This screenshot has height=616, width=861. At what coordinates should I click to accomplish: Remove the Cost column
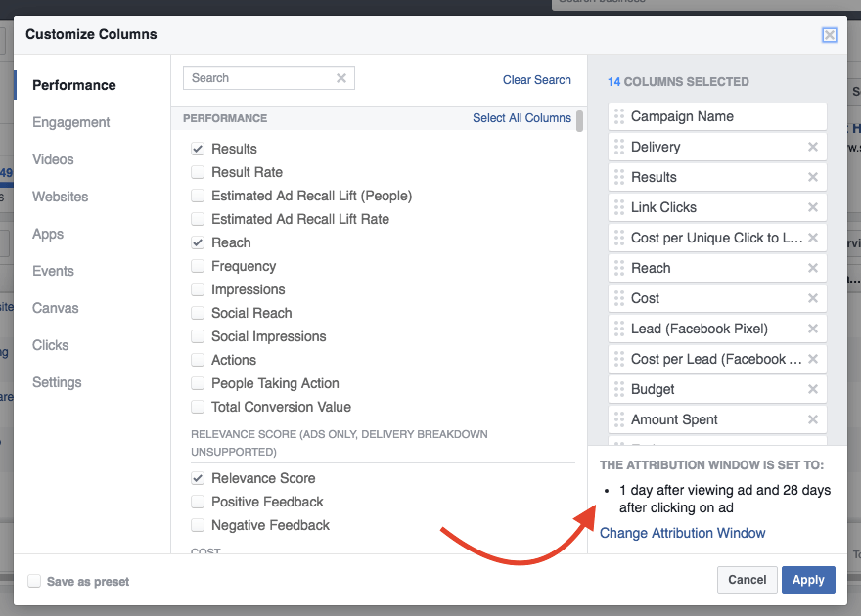(x=813, y=298)
